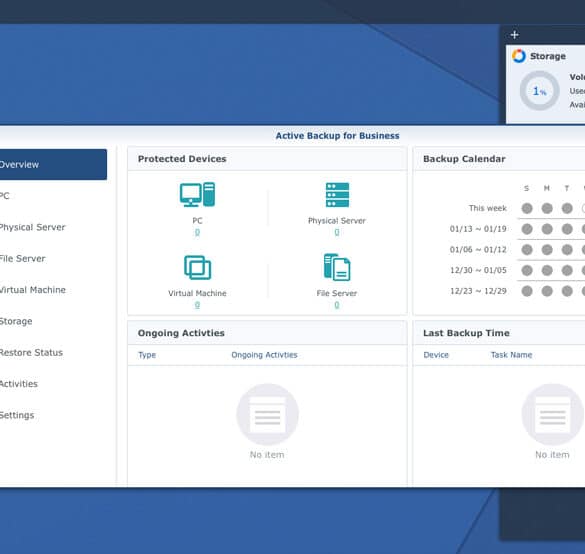Click the Last Backup Time heading

coord(466,333)
